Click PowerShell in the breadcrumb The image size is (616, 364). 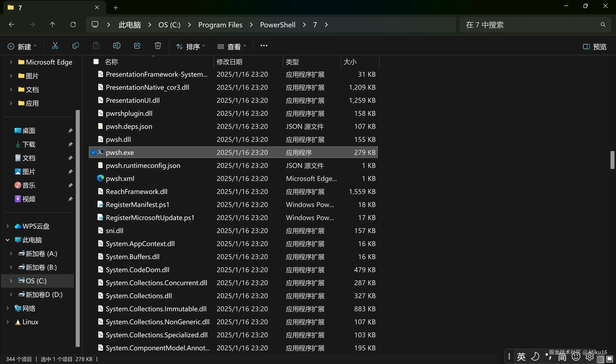coord(278,25)
